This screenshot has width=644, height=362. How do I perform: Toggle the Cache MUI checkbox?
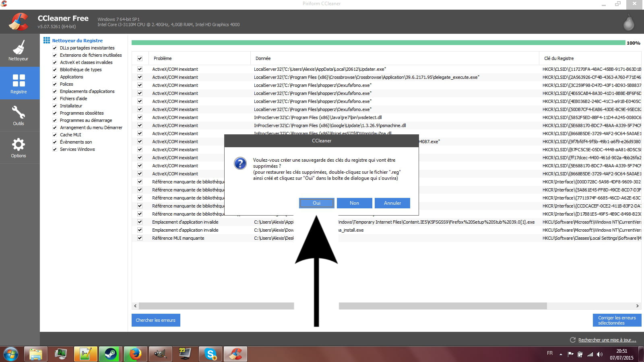pos(55,135)
